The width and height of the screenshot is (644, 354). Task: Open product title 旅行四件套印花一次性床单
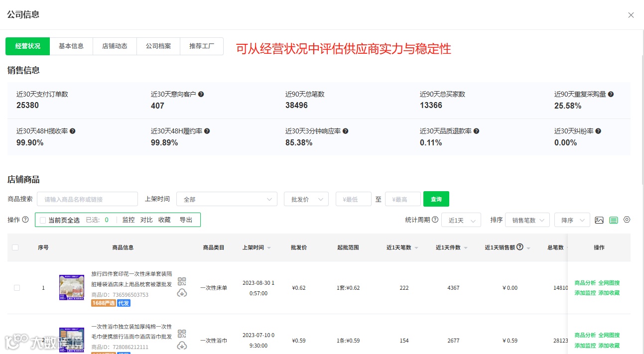[132, 279]
